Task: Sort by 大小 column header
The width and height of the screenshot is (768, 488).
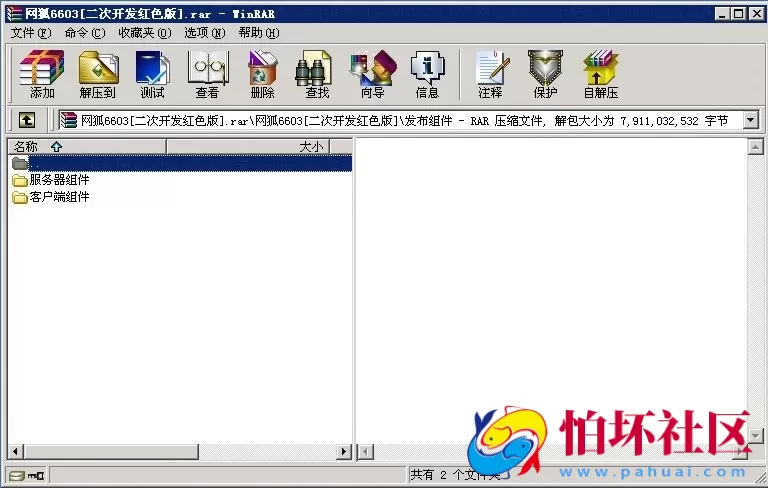Action: click(260, 147)
